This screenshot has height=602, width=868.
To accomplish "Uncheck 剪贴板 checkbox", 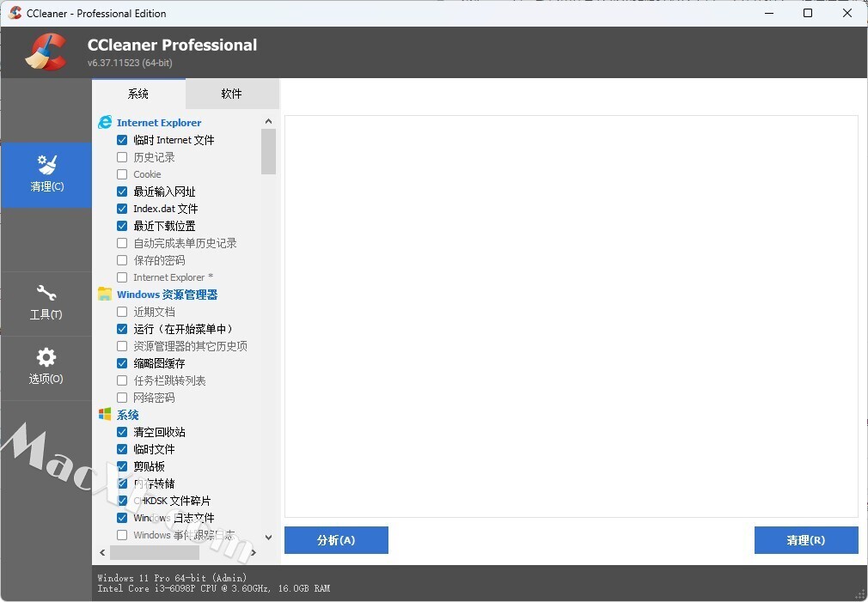I will 122,466.
